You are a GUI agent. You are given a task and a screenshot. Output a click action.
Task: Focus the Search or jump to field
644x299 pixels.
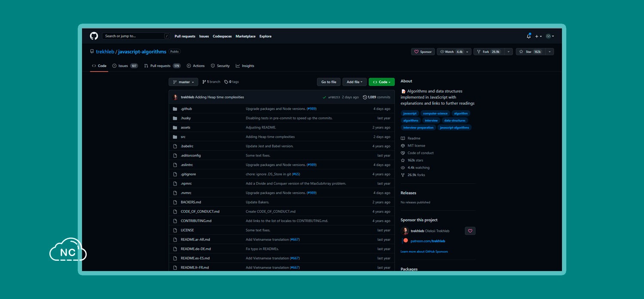pos(136,36)
